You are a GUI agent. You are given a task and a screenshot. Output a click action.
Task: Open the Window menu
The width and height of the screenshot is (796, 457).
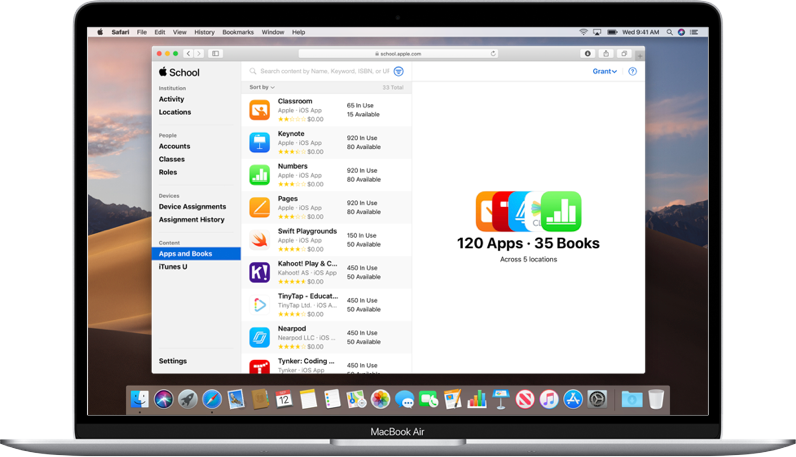pyautogui.click(x=273, y=32)
